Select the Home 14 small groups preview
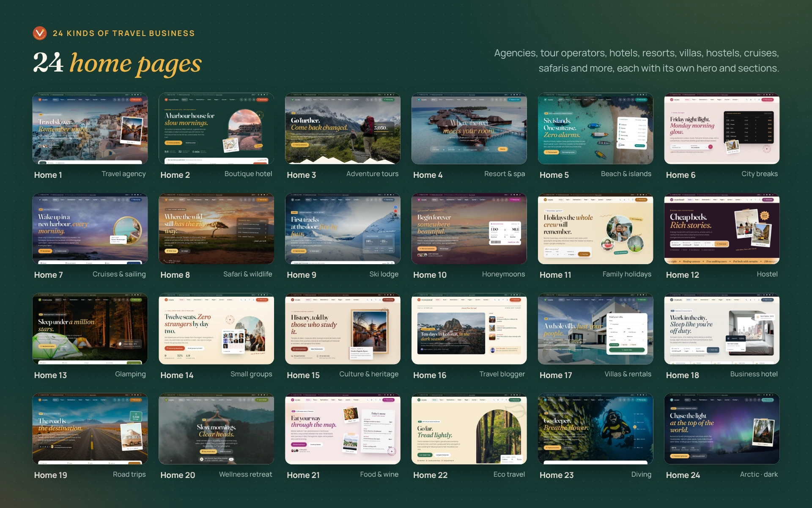This screenshot has height=508, width=812. pos(217,329)
